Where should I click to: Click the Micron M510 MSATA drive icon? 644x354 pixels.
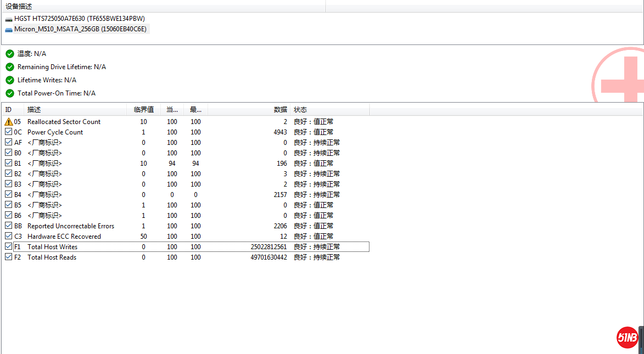[9, 30]
